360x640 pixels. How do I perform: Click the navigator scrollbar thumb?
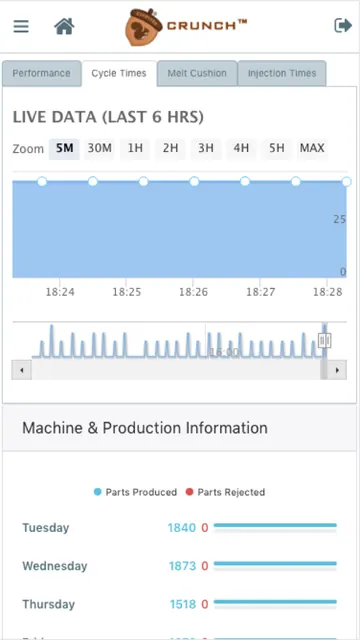click(324, 370)
